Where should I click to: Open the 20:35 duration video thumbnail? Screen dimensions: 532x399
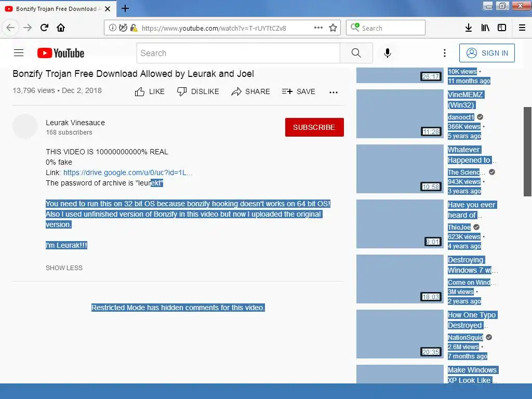click(x=400, y=334)
